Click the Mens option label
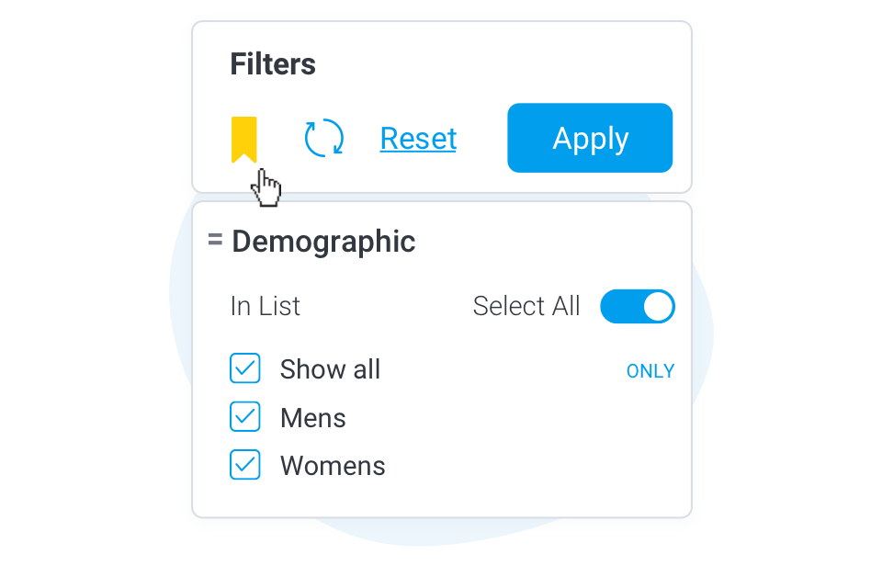 coord(313,418)
